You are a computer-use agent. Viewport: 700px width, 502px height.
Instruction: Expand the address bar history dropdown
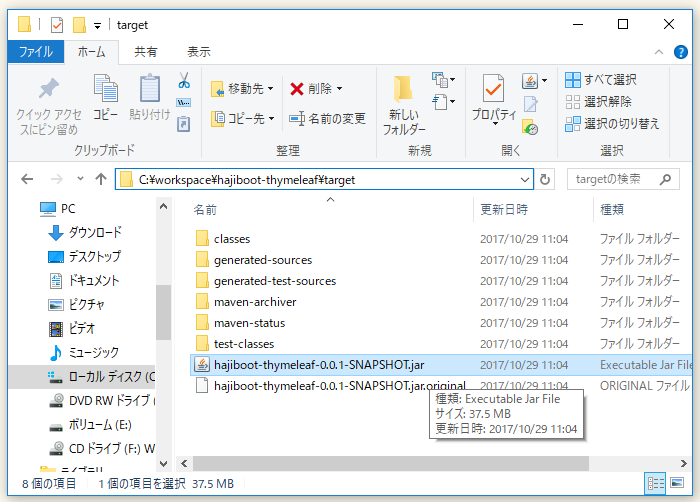coord(525,180)
